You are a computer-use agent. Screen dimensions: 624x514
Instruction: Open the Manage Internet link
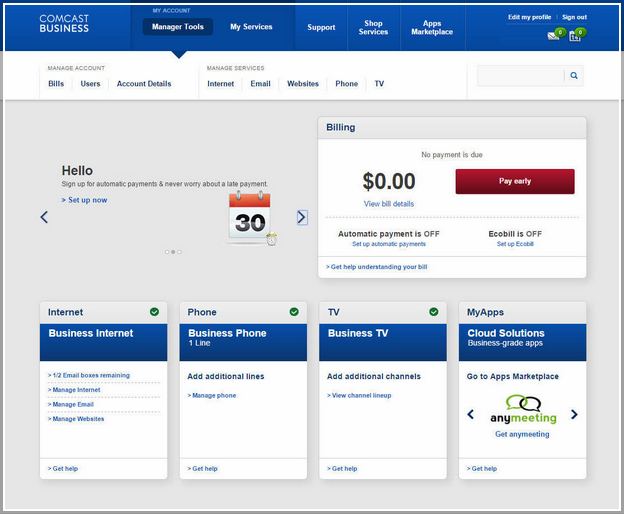click(74, 390)
